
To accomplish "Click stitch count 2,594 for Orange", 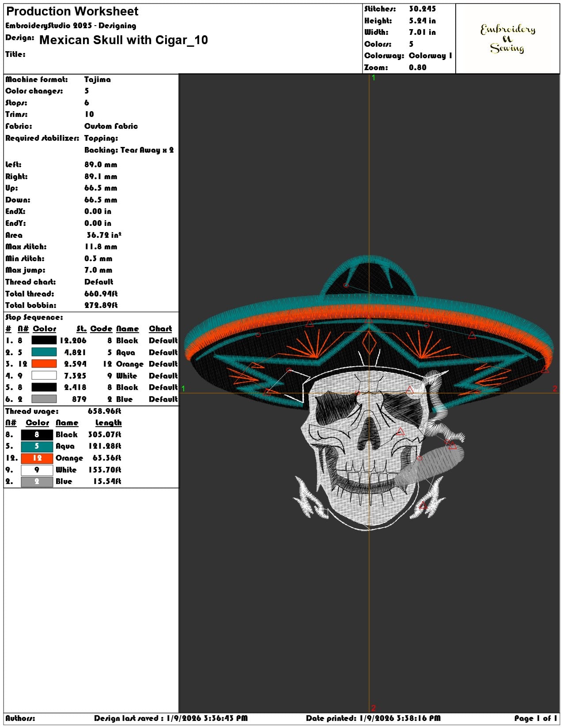I will (x=75, y=364).
